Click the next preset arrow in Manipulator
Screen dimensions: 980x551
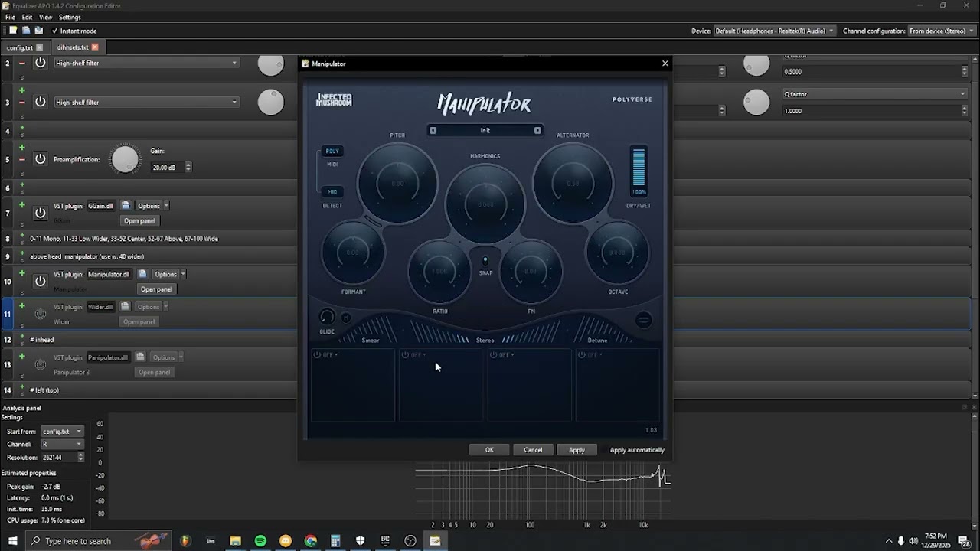(x=537, y=130)
